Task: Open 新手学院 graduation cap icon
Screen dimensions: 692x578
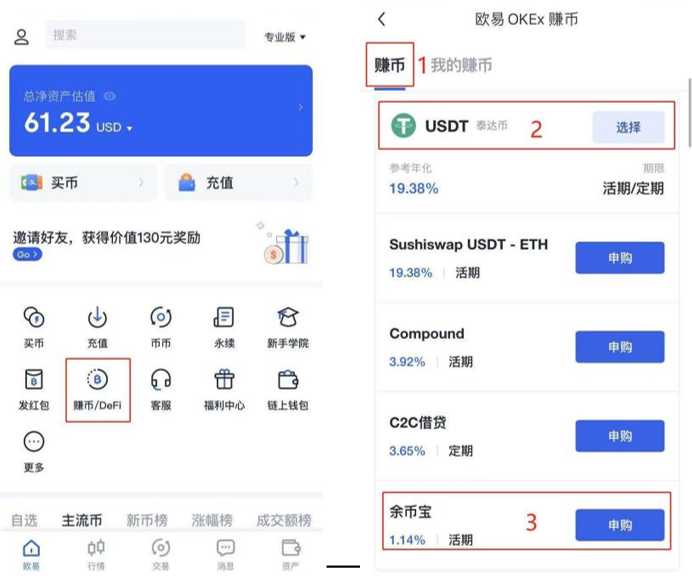Action: [x=289, y=318]
